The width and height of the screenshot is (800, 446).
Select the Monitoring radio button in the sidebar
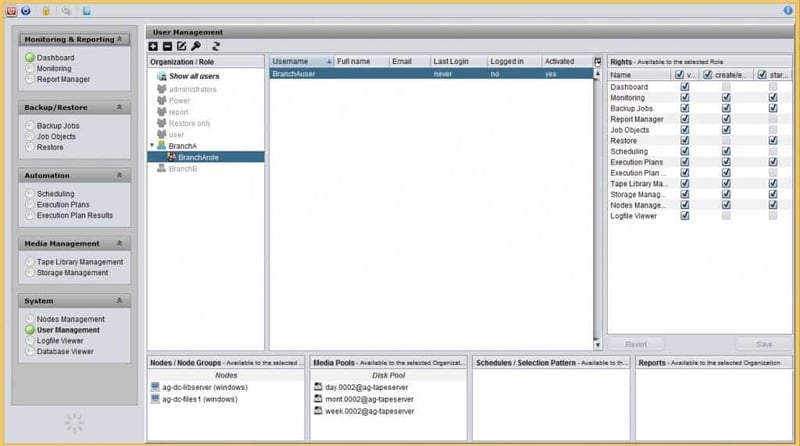(31, 68)
